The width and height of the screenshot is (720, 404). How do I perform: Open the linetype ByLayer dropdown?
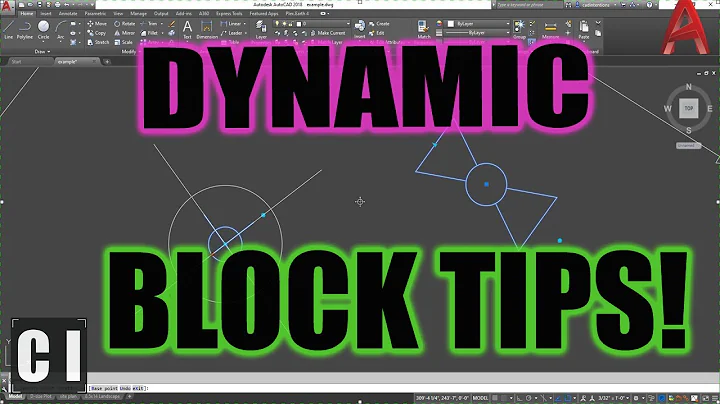click(x=478, y=33)
